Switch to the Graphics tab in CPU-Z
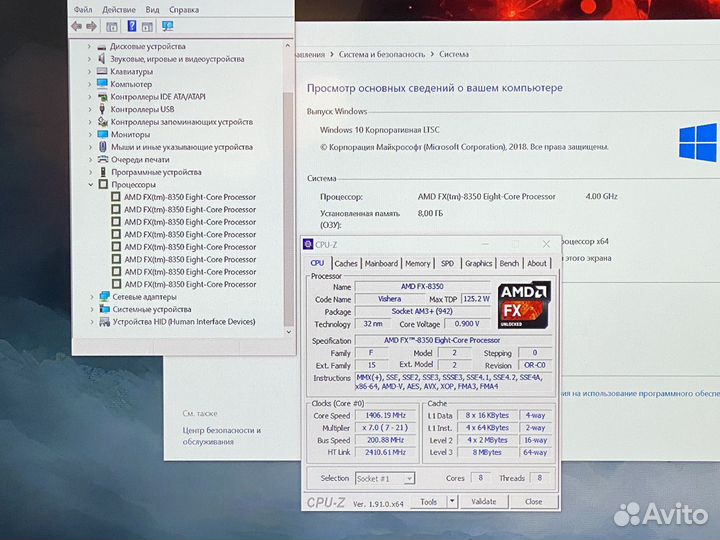Viewport: 720px width, 540px height. point(478,264)
